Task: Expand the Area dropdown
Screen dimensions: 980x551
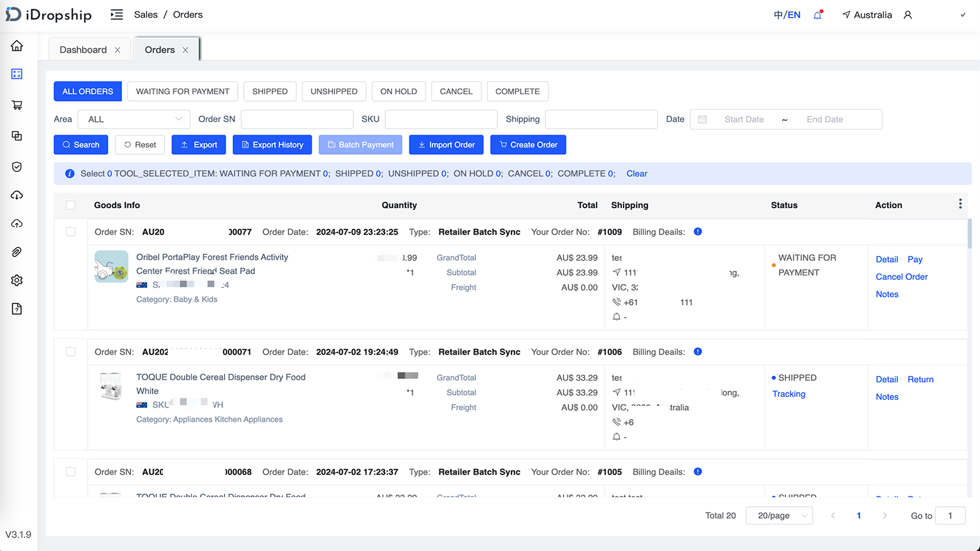Action: click(134, 119)
